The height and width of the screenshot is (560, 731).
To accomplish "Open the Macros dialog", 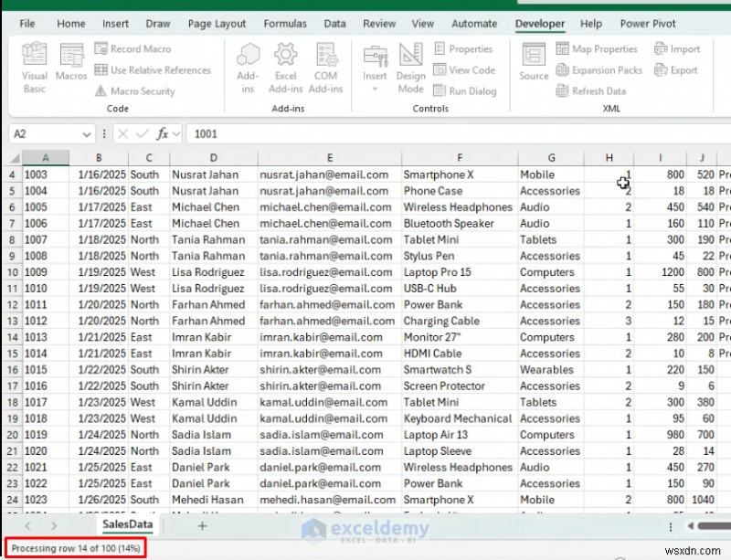I will [x=71, y=62].
